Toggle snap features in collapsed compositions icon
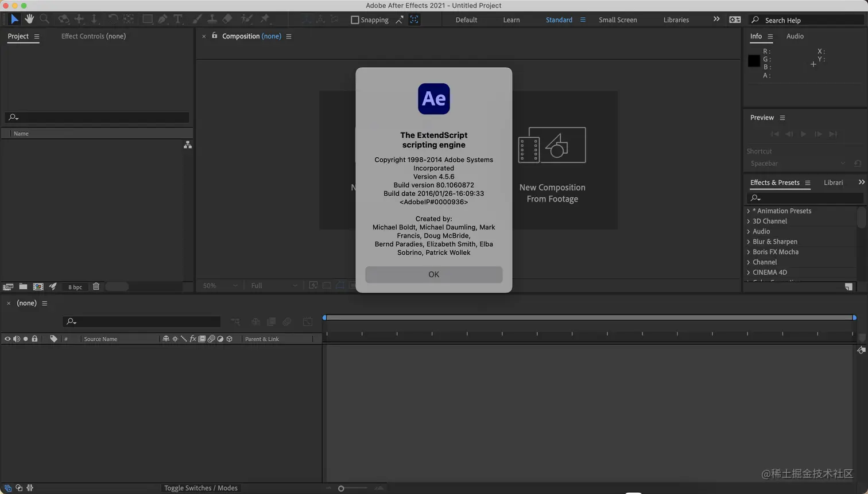Screen dimensions: 868x494 [x=414, y=20]
